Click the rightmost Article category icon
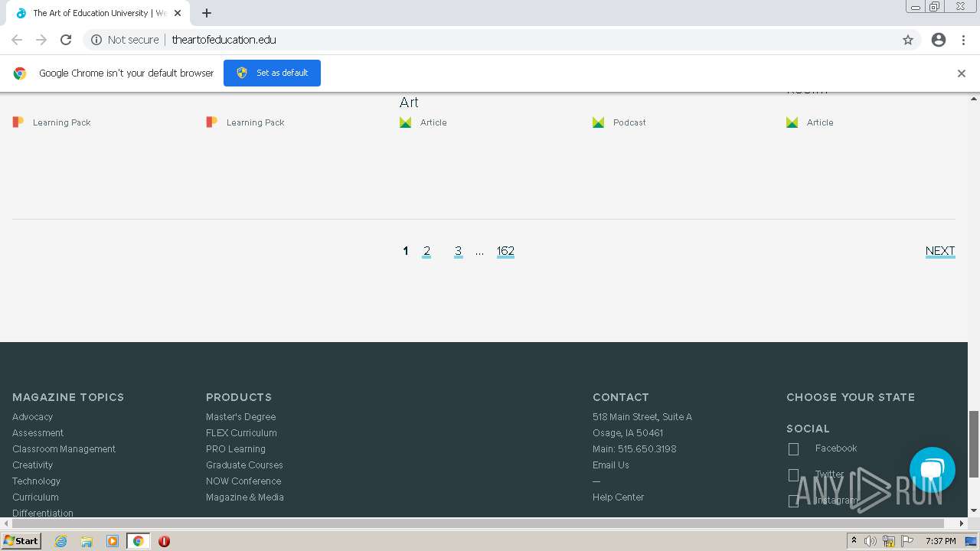 pyautogui.click(x=792, y=122)
